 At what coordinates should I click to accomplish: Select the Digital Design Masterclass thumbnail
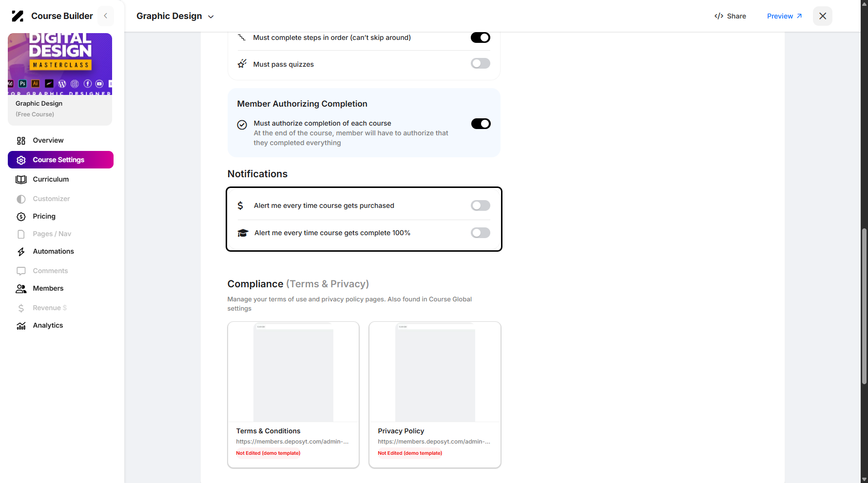point(60,64)
